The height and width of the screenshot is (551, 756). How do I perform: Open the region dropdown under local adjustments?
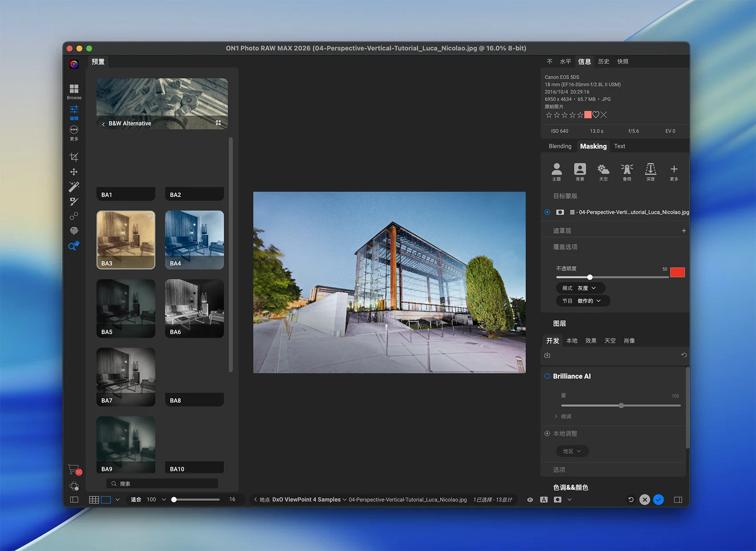pos(572,451)
